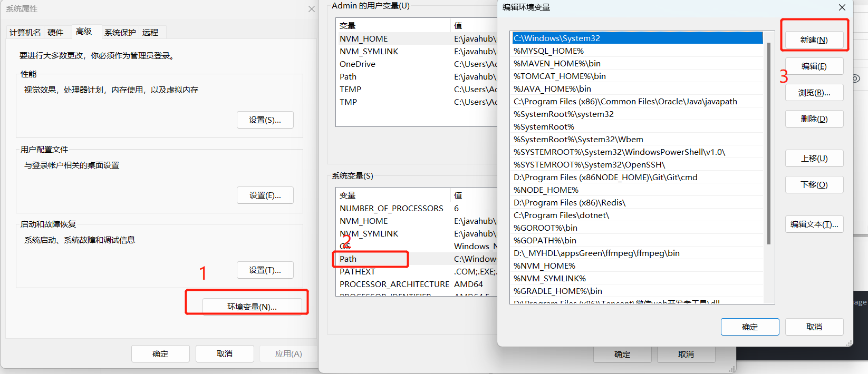
Task: Click the 编辑(E) button
Action: 814,66
